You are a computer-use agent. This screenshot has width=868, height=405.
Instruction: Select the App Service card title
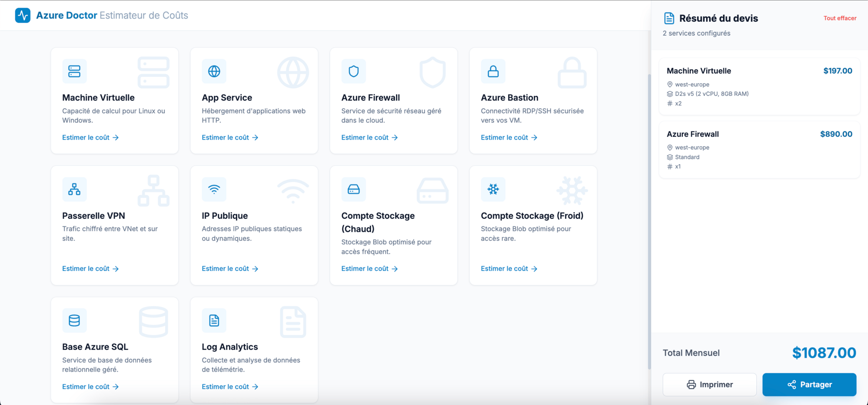click(x=227, y=98)
